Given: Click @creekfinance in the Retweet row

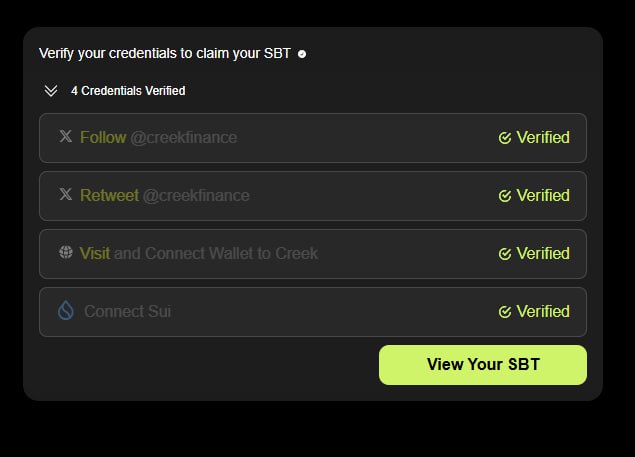Looking at the screenshot, I should [196, 195].
